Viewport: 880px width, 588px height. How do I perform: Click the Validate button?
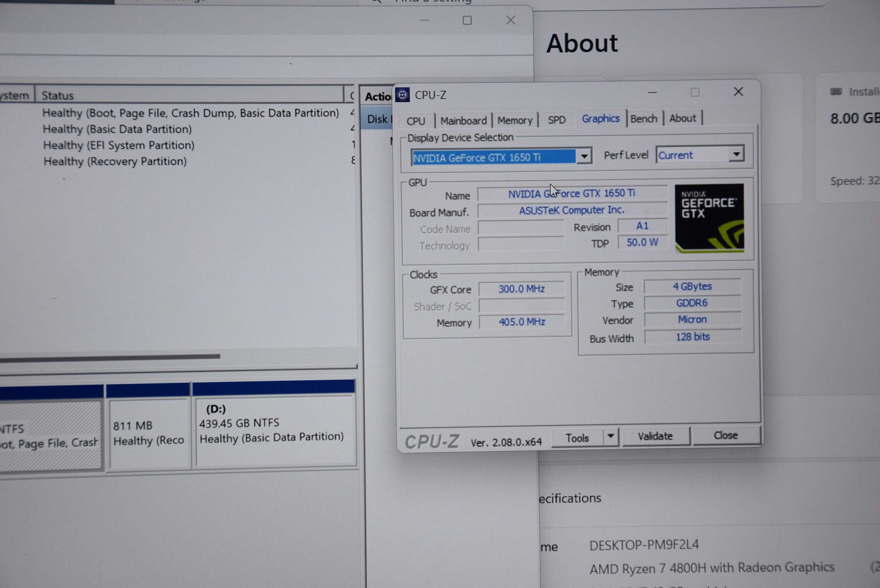click(655, 436)
